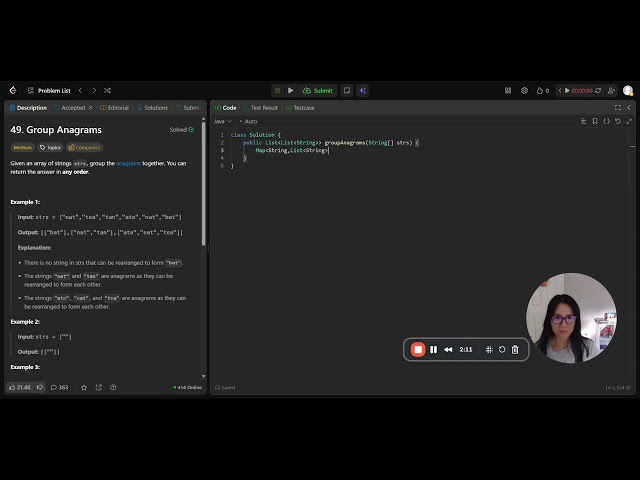This screenshot has width=640, height=480.
Task: Open the invite user icon
Action: [x=611, y=91]
